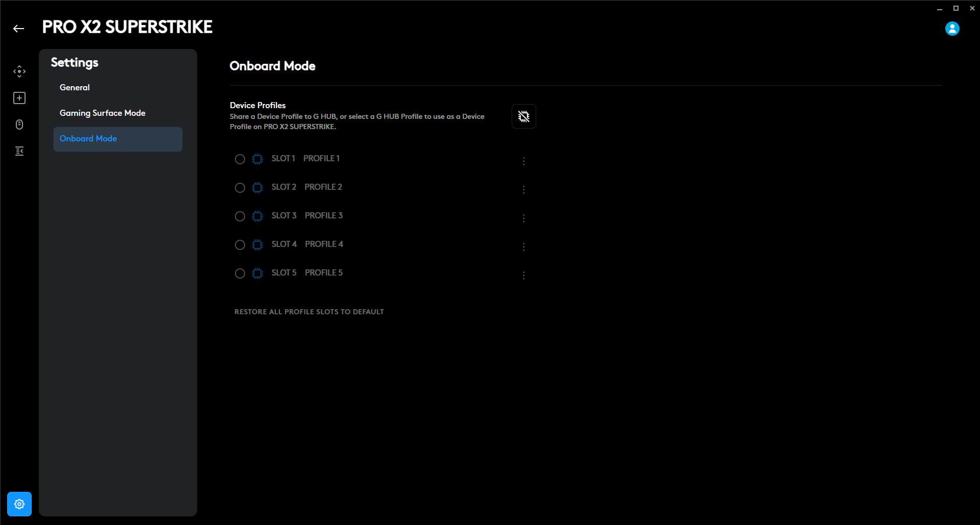Switch to the General settings tab
Image resolution: width=980 pixels, height=525 pixels.
[x=75, y=88]
